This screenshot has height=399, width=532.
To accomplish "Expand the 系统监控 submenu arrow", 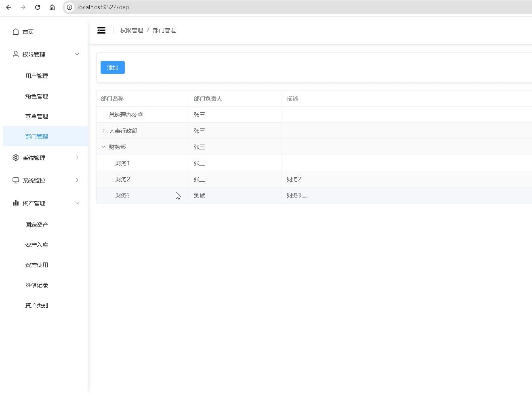I will coord(77,180).
